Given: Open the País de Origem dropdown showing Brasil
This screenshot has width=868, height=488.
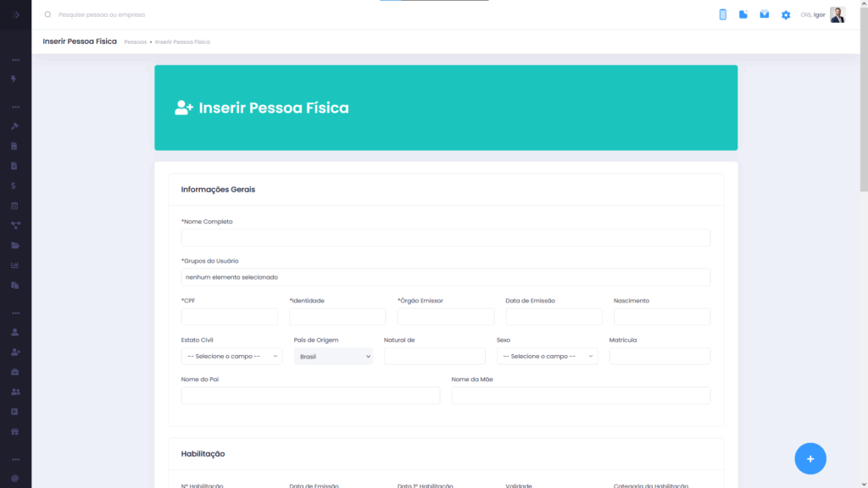Looking at the screenshot, I should pyautogui.click(x=333, y=357).
